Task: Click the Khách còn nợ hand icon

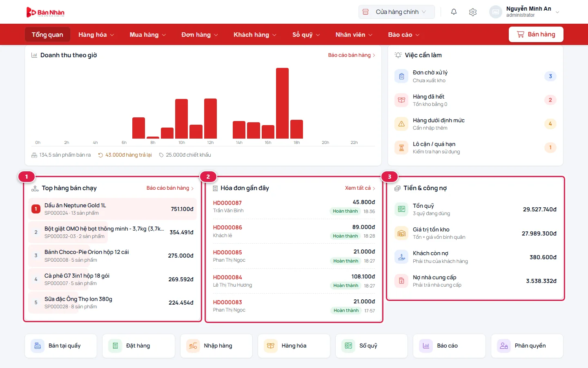Action: tap(401, 257)
